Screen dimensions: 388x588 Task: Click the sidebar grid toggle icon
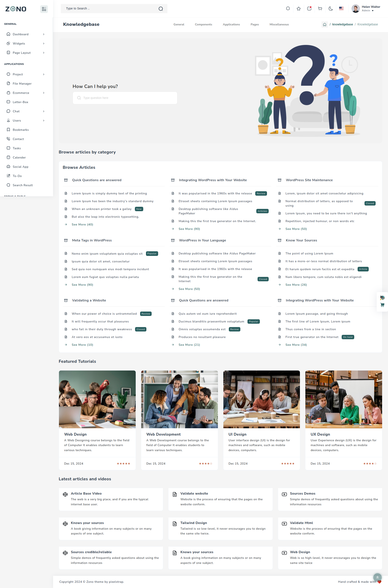[x=44, y=9]
